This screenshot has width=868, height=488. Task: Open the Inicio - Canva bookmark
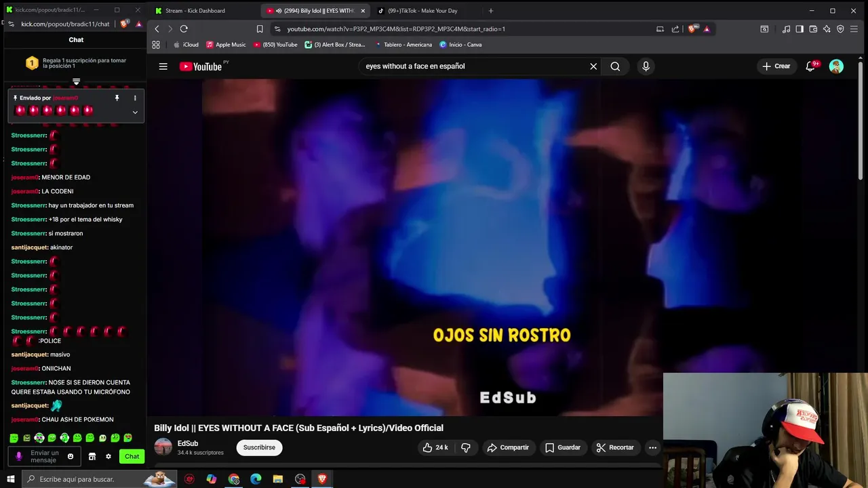point(460,45)
